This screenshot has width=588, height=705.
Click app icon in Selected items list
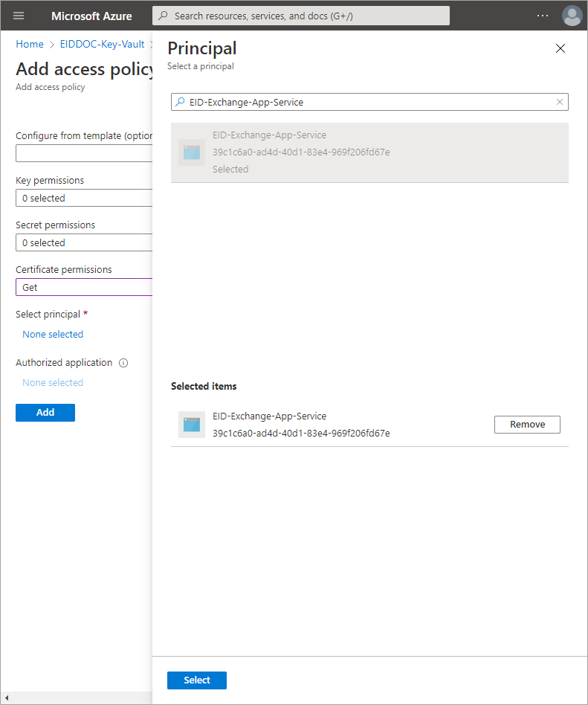[x=192, y=425]
